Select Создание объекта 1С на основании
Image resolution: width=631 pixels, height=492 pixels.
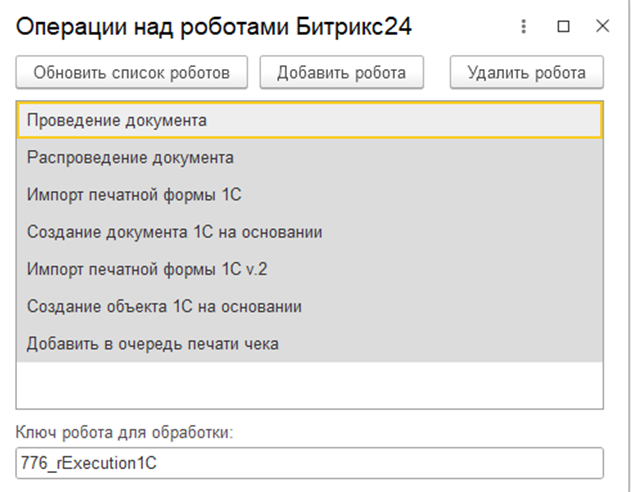pos(310,306)
